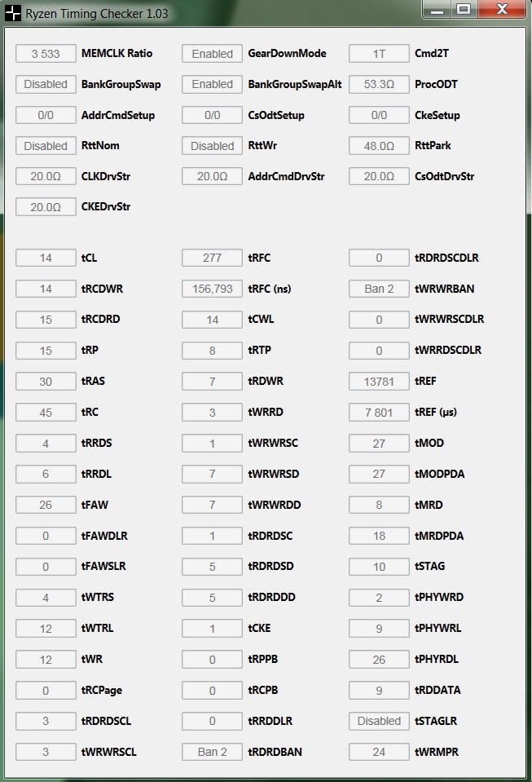
Task: Select the RttWr Disabled field
Action: [x=212, y=146]
